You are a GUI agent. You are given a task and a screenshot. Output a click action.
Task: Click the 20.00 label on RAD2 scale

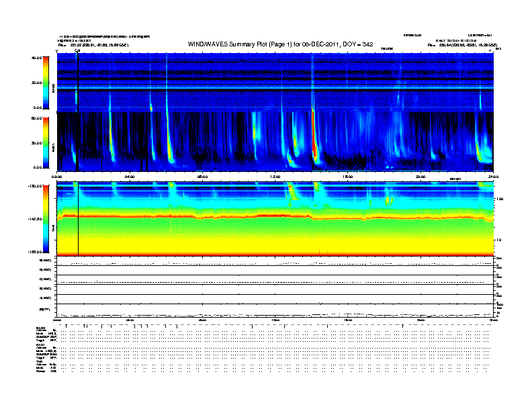36,83
